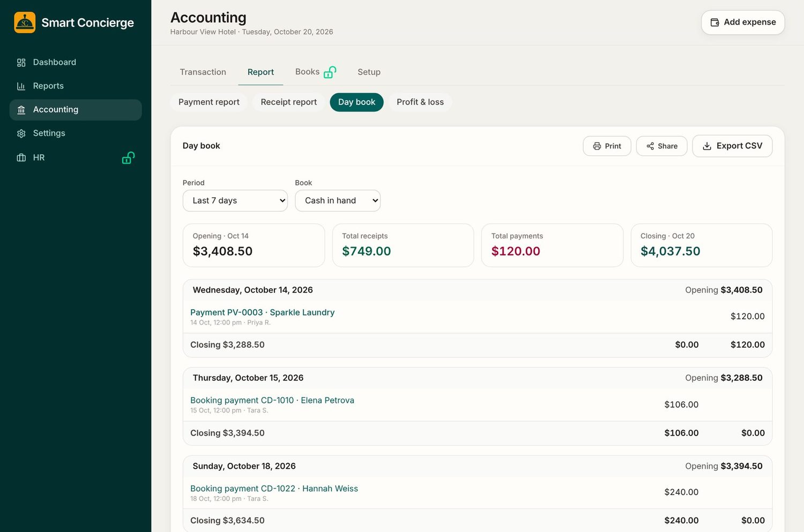The width and height of the screenshot is (804, 532).
Task: Open Payment PV-0003 Sparkle Laundry entry
Action: [263, 312]
